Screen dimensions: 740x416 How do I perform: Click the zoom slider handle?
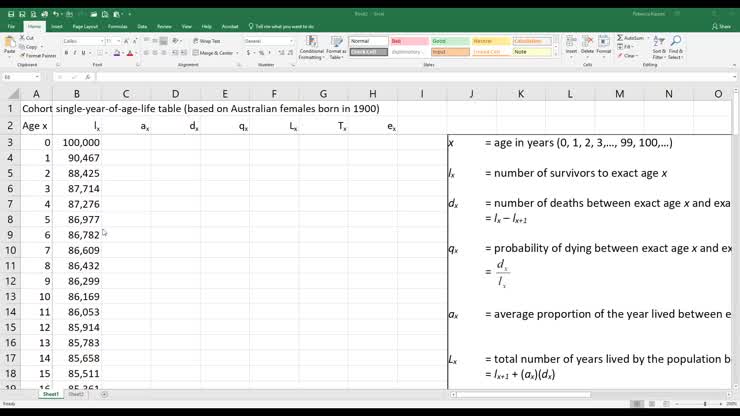pyautogui.click(x=705, y=404)
